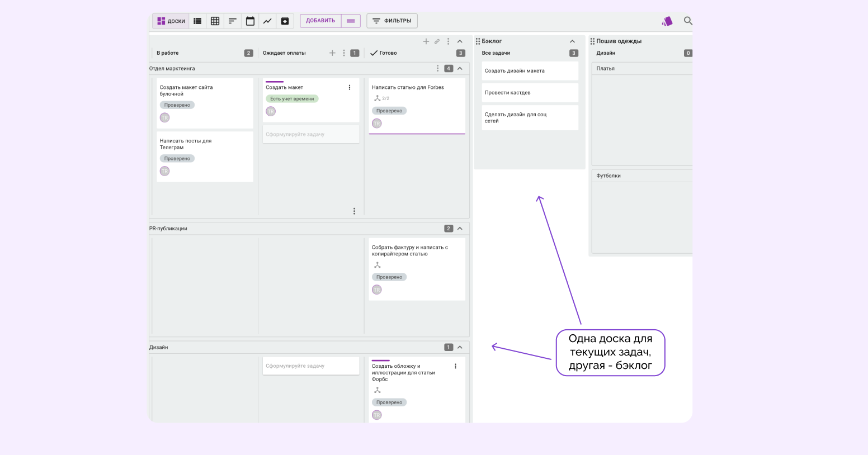Click the Проверено label on the Forbes card
Viewport: 868px width, 455px height.
click(389, 111)
